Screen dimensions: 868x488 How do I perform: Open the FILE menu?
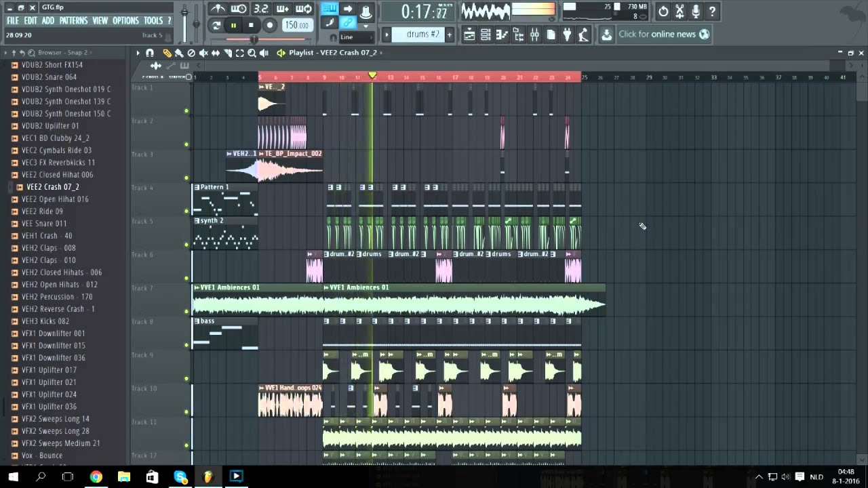coord(13,21)
